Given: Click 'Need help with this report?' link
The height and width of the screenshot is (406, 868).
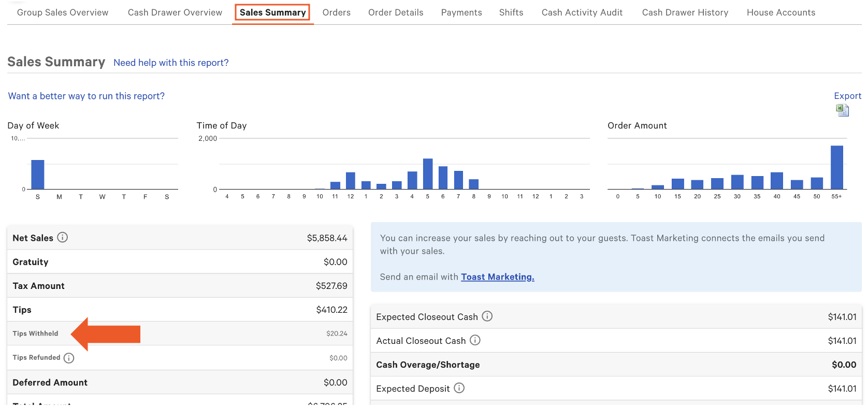Looking at the screenshot, I should pyautogui.click(x=171, y=63).
